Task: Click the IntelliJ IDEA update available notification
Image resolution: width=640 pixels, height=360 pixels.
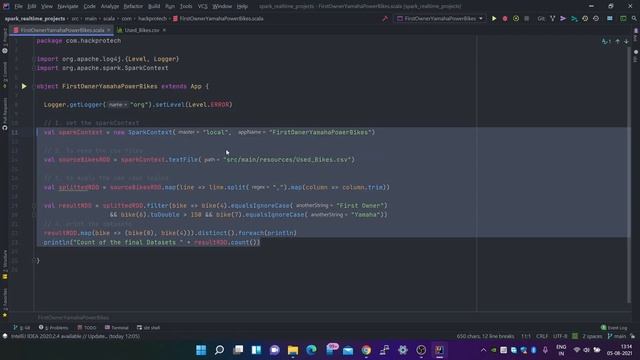Action: click(75, 336)
